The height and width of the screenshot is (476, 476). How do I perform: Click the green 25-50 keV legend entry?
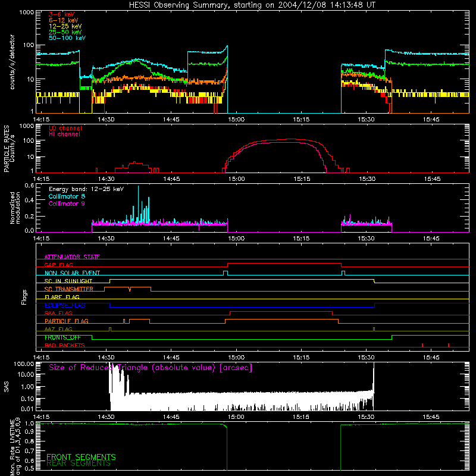(x=65, y=32)
